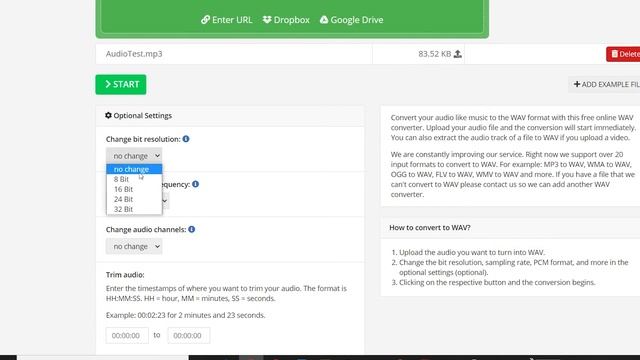Select 'no change' in bit resolution list
640x360 pixels.
pyautogui.click(x=134, y=169)
